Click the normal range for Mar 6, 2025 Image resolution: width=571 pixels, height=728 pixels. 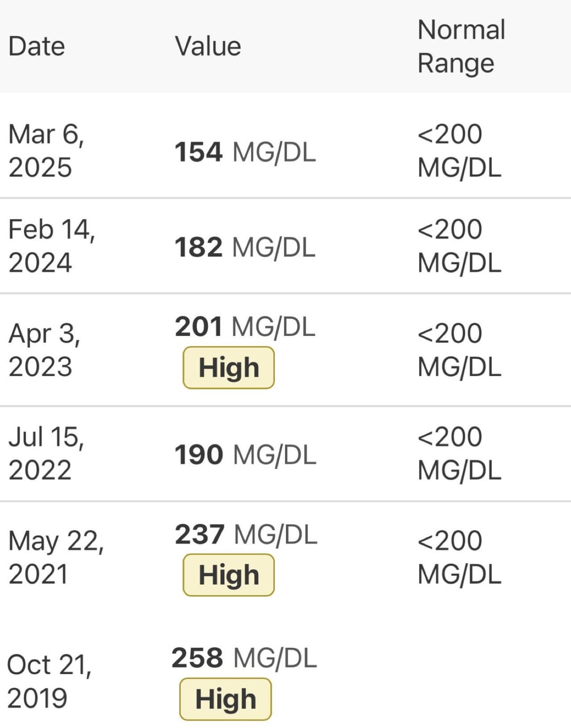(x=459, y=151)
